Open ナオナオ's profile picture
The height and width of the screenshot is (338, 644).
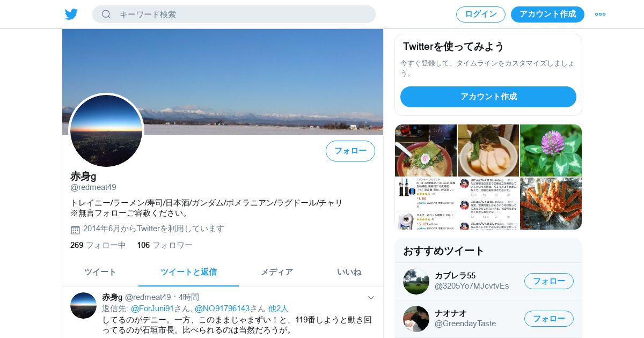tap(416, 319)
